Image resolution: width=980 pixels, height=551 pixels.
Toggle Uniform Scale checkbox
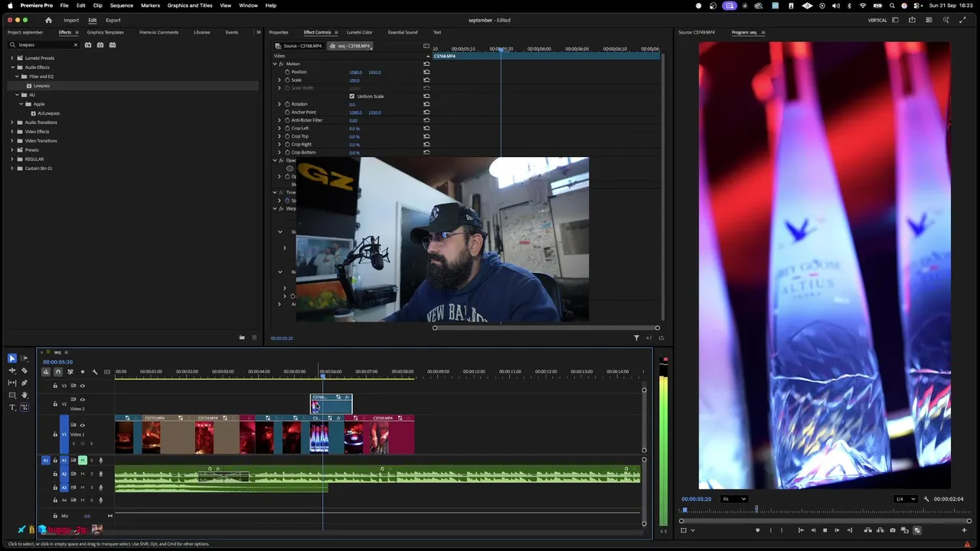[352, 96]
